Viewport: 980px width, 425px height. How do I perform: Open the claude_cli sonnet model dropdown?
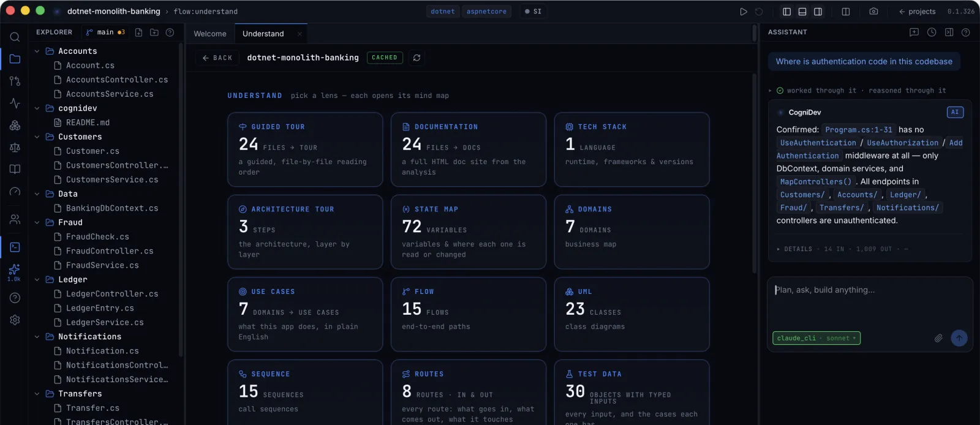tap(816, 338)
